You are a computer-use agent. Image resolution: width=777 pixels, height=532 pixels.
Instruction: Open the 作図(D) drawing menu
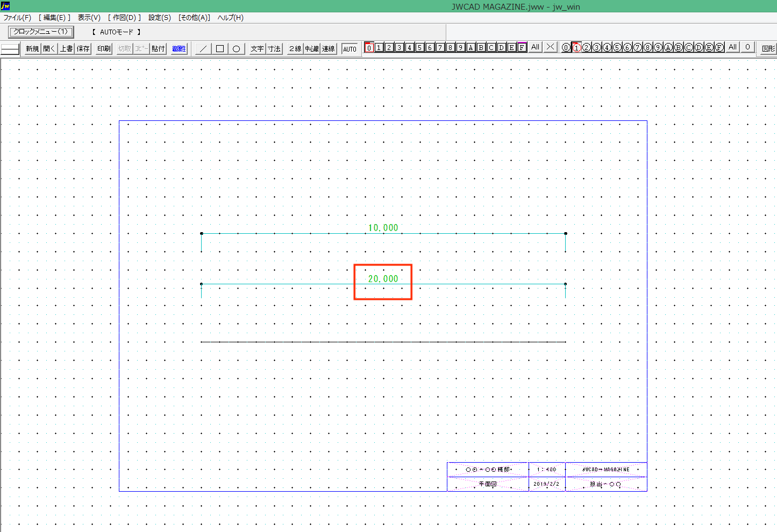pyautogui.click(x=125, y=18)
